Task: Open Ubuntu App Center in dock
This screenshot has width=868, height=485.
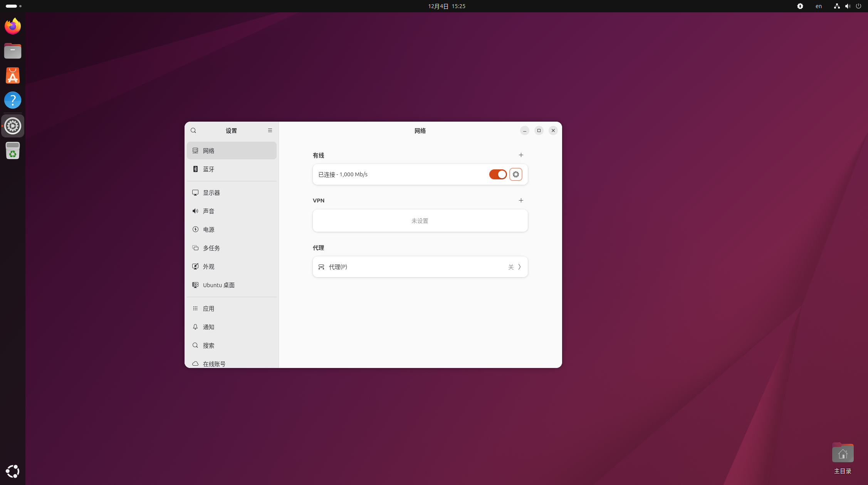Action: tap(13, 75)
